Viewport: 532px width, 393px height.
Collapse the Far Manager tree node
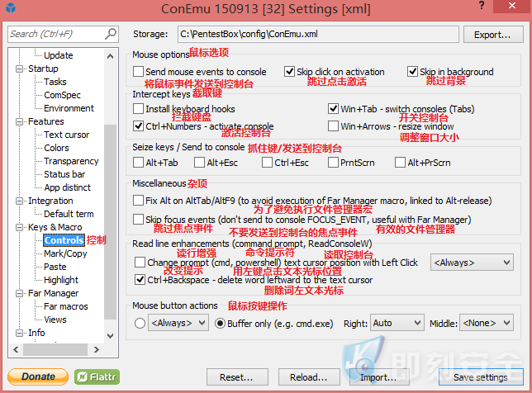[20, 294]
